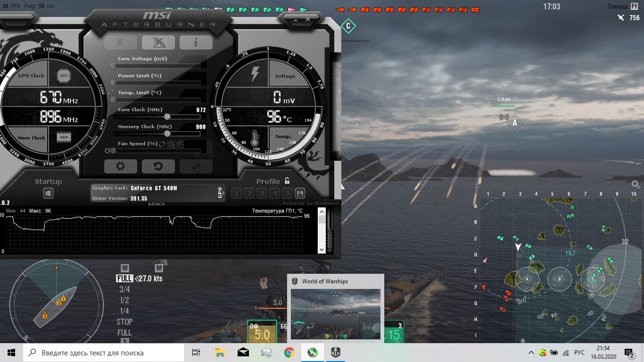Select profile slot 3
The width and height of the screenshot is (644, 362).
pyautogui.click(x=262, y=193)
